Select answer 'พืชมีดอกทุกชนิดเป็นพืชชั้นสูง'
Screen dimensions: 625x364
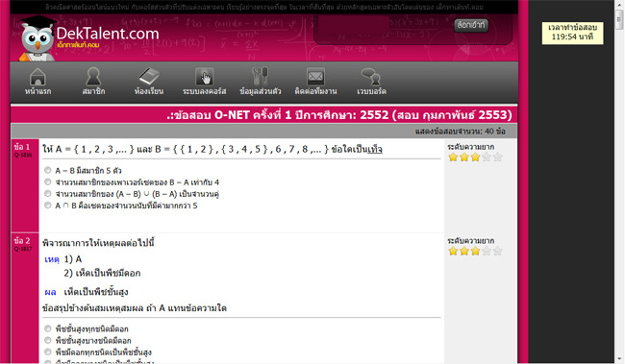[x=48, y=352]
